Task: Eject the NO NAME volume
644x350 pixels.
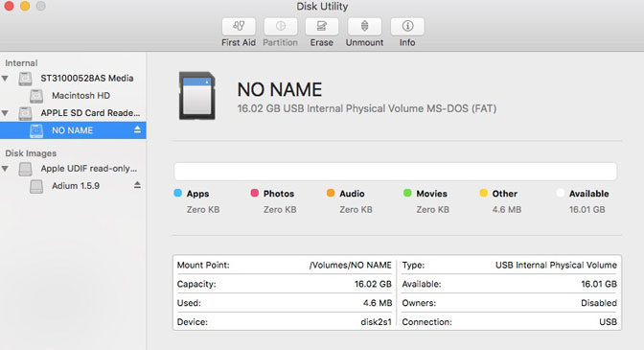Action: 137,129
